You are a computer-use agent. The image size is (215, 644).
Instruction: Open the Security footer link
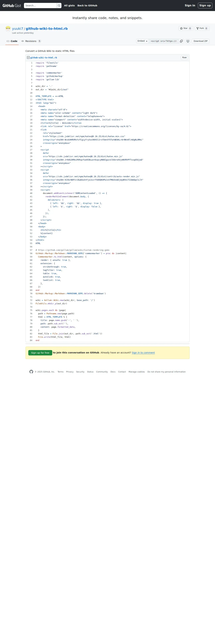tap(80, 372)
